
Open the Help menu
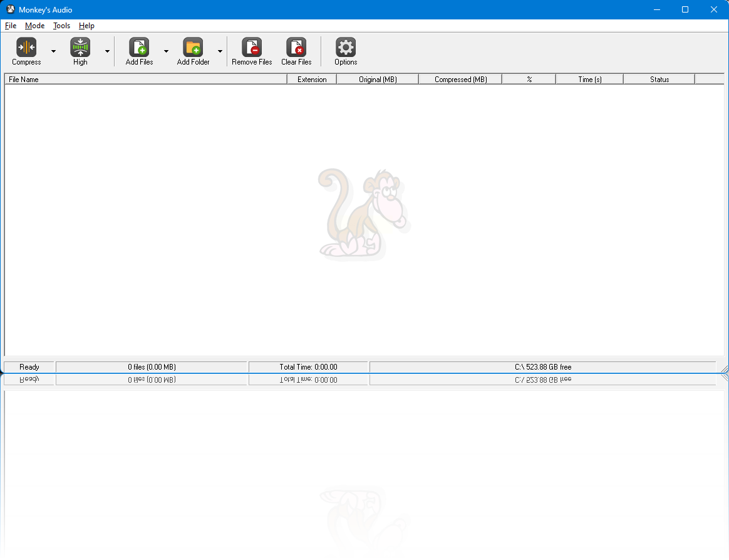(86, 26)
